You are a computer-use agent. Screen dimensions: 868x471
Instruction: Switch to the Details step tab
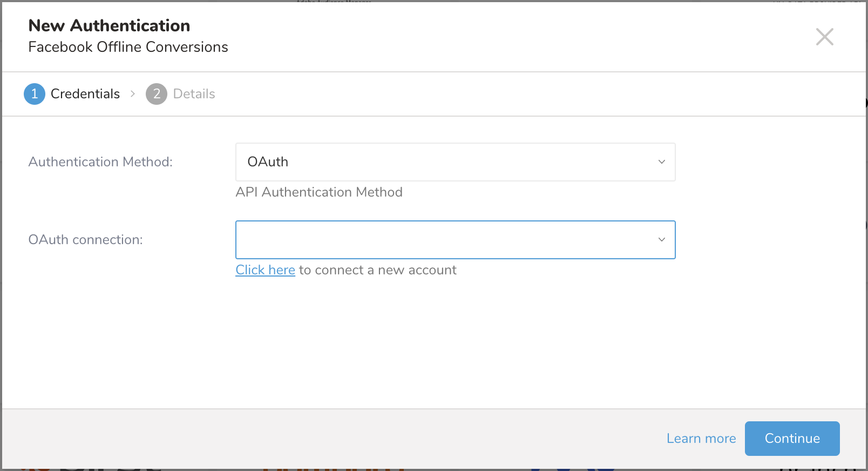click(x=194, y=94)
